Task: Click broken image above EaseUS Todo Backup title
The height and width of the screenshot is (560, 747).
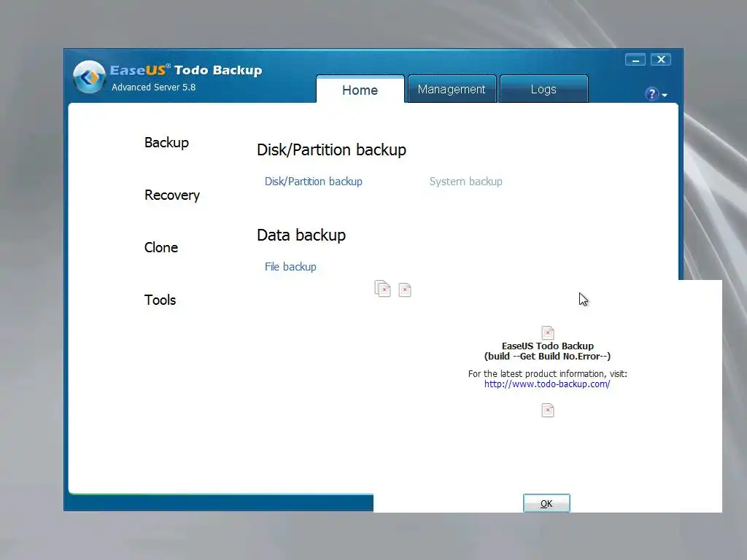Action: tap(548, 332)
